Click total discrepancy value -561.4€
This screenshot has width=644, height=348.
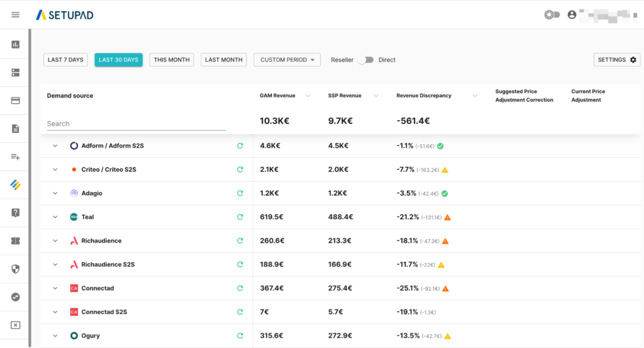pyautogui.click(x=413, y=121)
